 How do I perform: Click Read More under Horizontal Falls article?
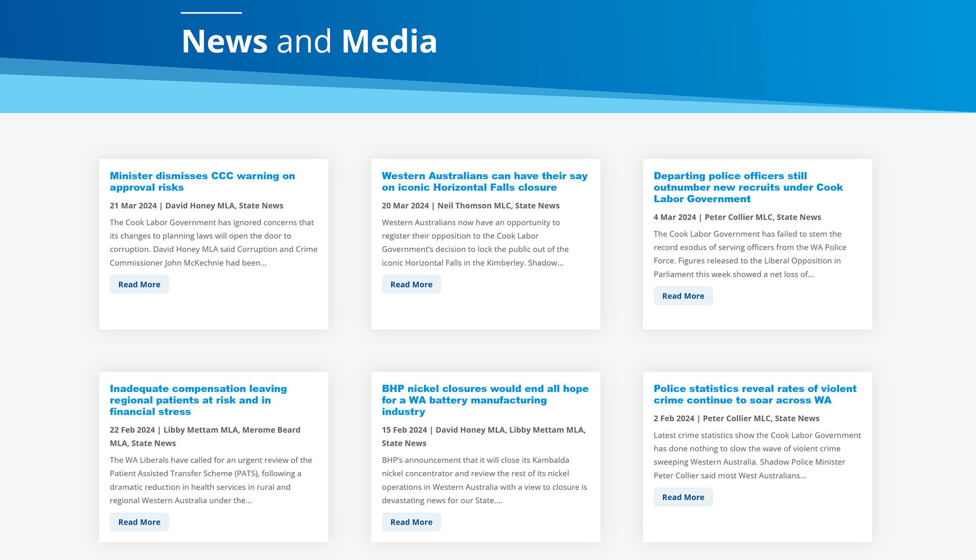point(411,285)
